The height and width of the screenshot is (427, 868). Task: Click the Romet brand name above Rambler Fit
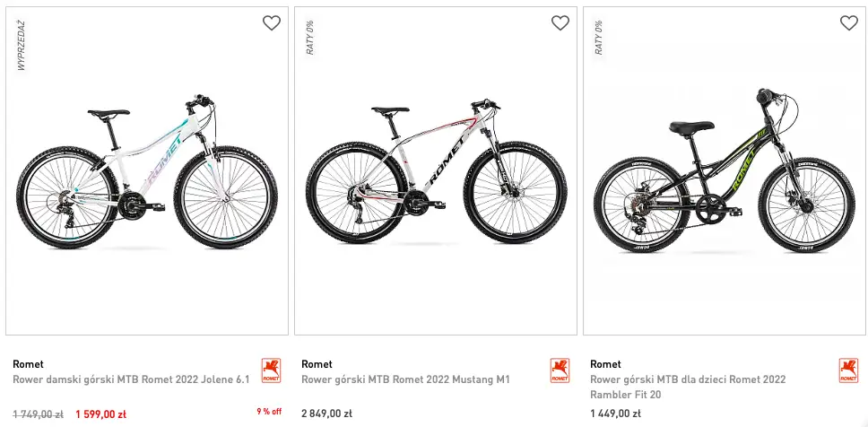pos(605,364)
